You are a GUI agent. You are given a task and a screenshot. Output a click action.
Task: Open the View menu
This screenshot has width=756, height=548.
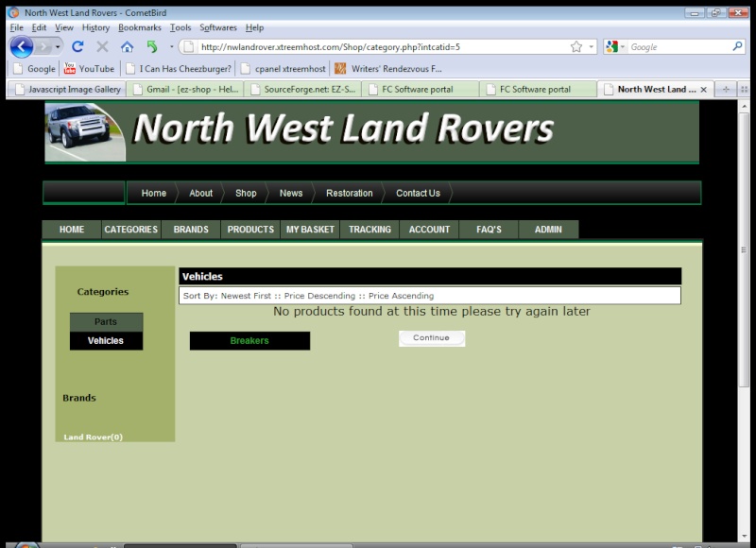tap(63, 27)
